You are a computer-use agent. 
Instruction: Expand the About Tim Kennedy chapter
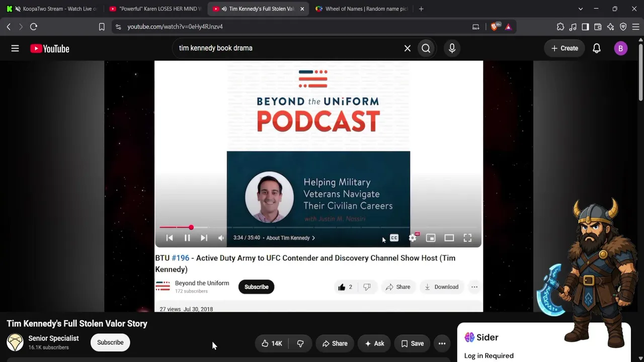click(290, 238)
